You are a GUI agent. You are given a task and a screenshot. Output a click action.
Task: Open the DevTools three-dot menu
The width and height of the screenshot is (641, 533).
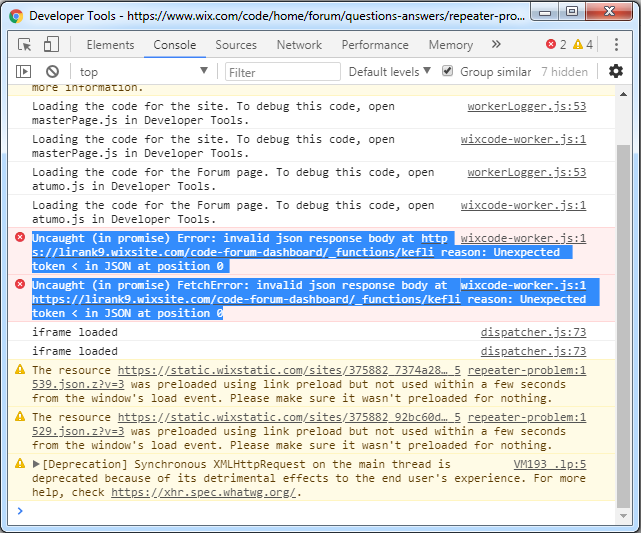click(616, 44)
